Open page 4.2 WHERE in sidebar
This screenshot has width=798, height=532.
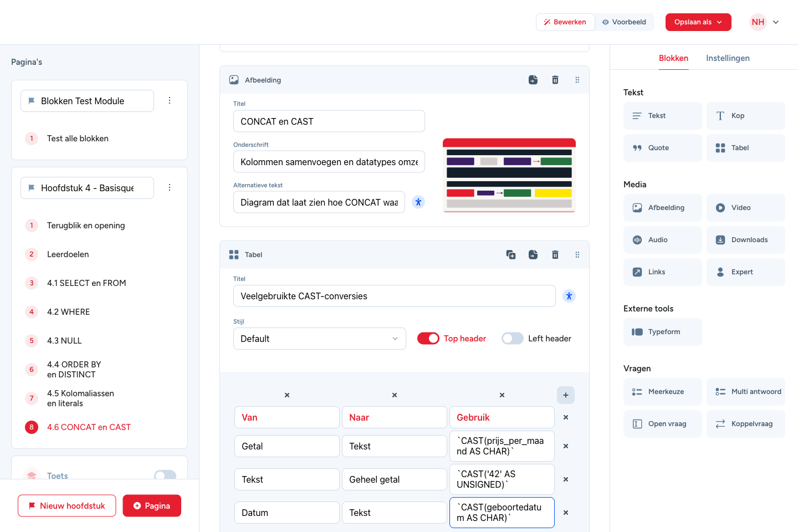coord(68,312)
